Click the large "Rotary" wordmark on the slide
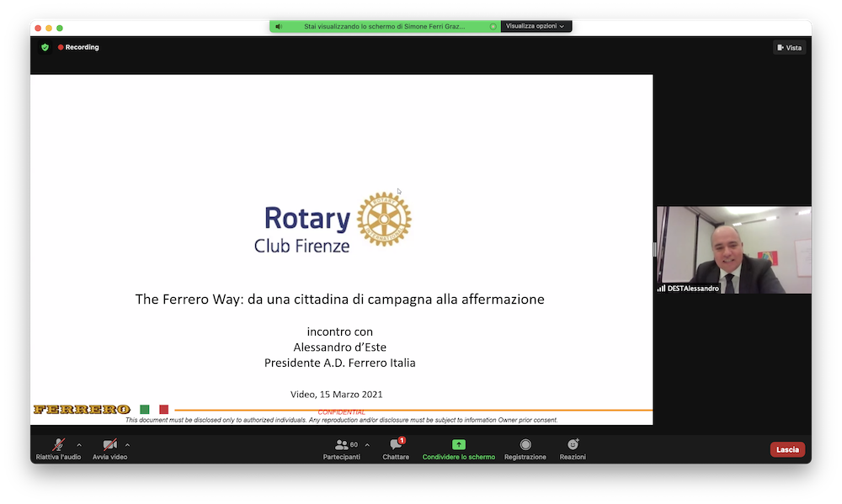This screenshot has width=842, height=504. [x=307, y=219]
